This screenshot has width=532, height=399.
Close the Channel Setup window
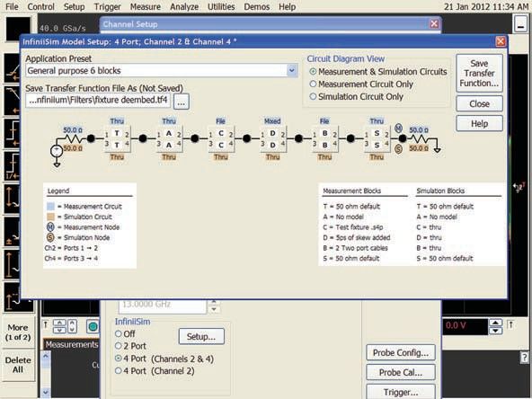pos(434,23)
